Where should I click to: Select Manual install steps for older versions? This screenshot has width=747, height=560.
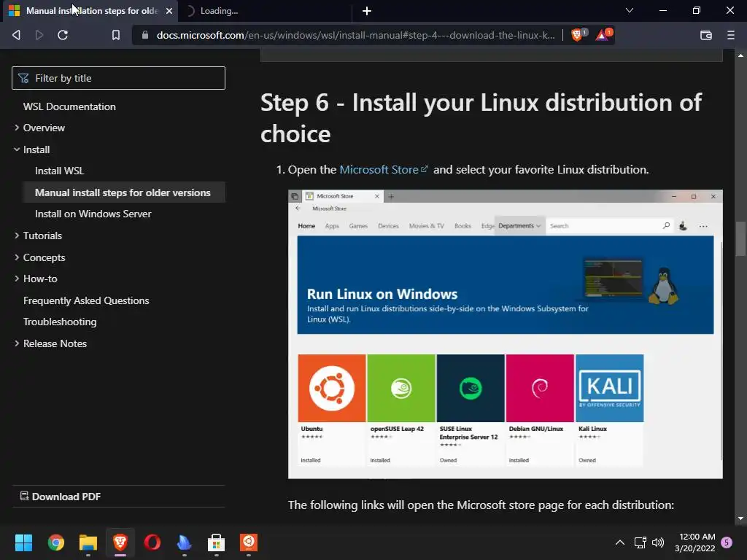[123, 192]
